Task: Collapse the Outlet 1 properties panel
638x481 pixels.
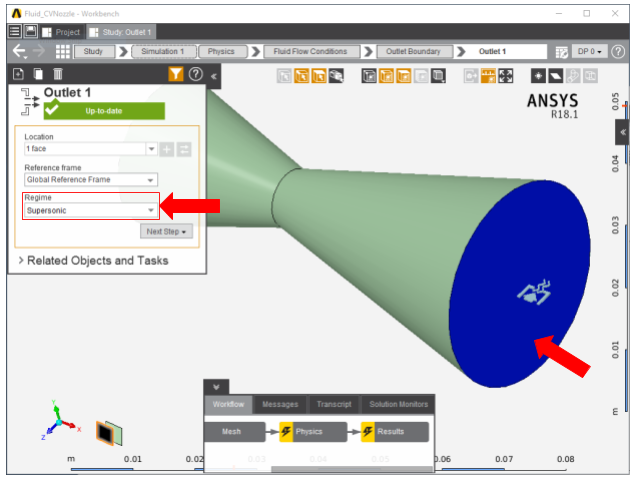Action: (214, 76)
